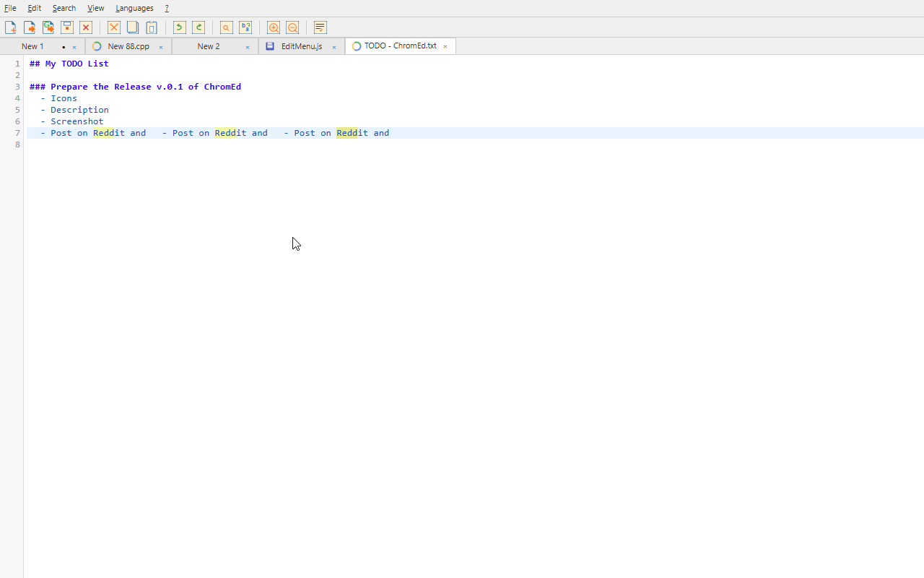924x578 pixels.
Task: Click the Paste clipboard icon
Action: 152,27
